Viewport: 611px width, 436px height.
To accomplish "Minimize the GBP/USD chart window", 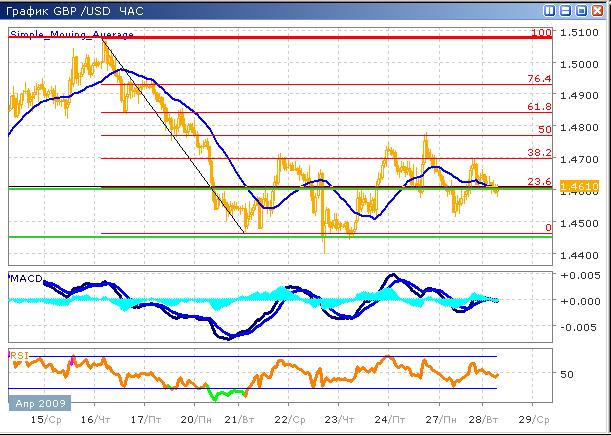I will point(567,10).
